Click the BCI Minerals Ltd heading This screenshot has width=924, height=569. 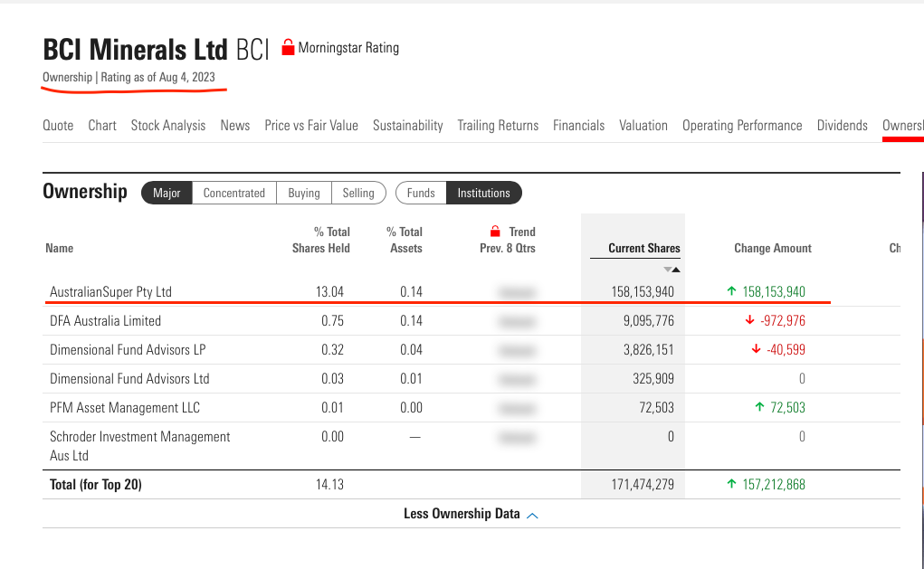(x=135, y=50)
